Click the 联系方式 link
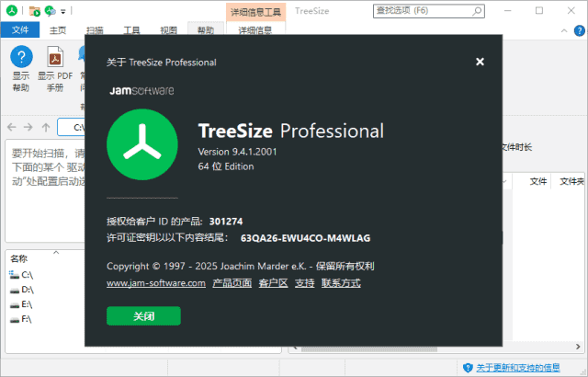 341,283
